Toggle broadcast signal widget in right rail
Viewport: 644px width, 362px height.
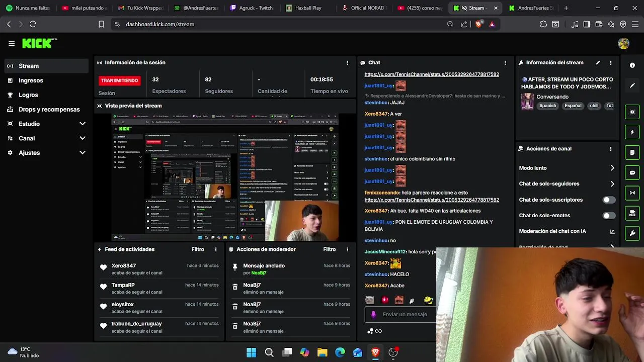point(632,193)
